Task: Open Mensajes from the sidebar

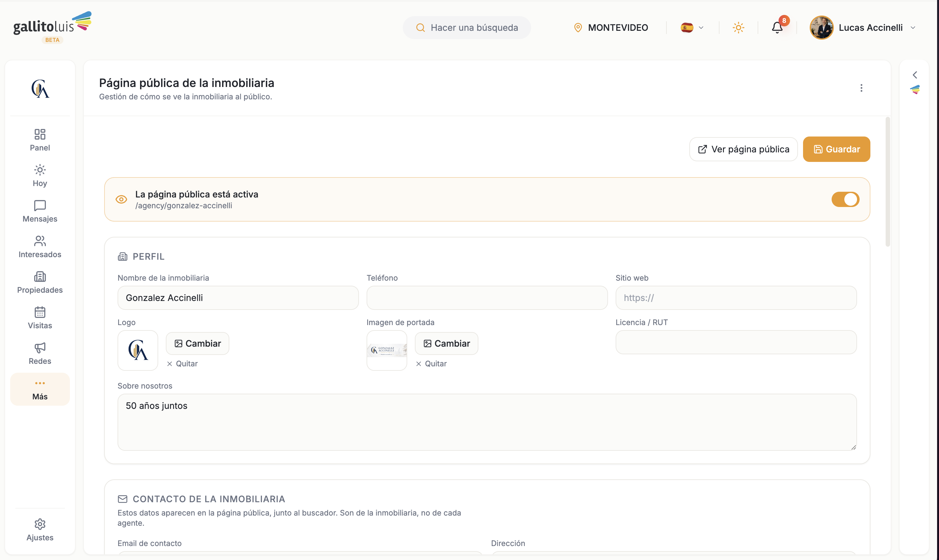Action: (40, 211)
